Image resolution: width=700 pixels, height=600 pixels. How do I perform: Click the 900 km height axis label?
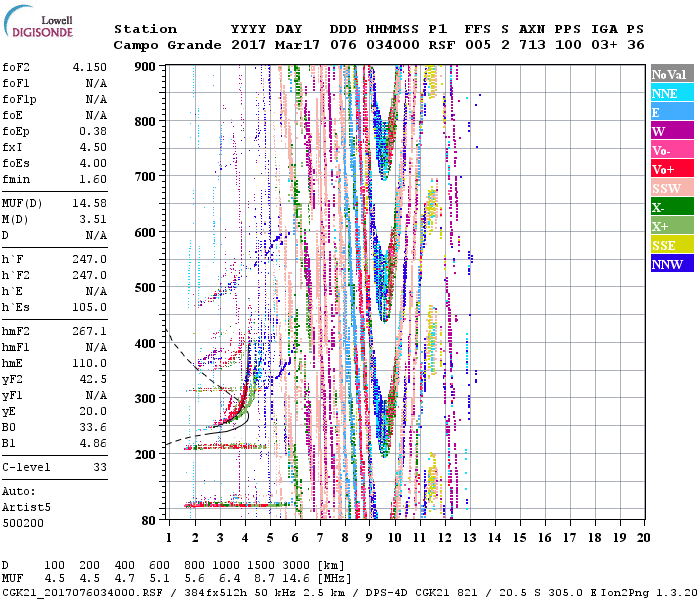(145, 67)
